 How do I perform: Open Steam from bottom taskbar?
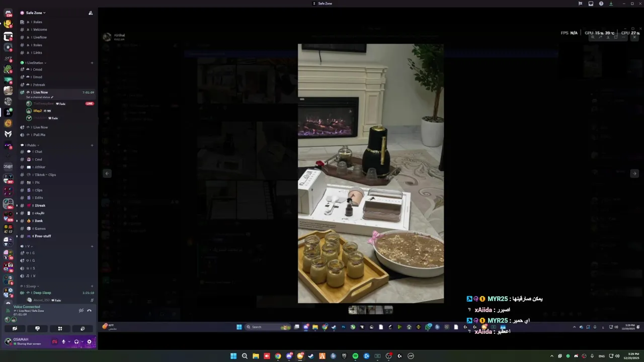click(311, 356)
